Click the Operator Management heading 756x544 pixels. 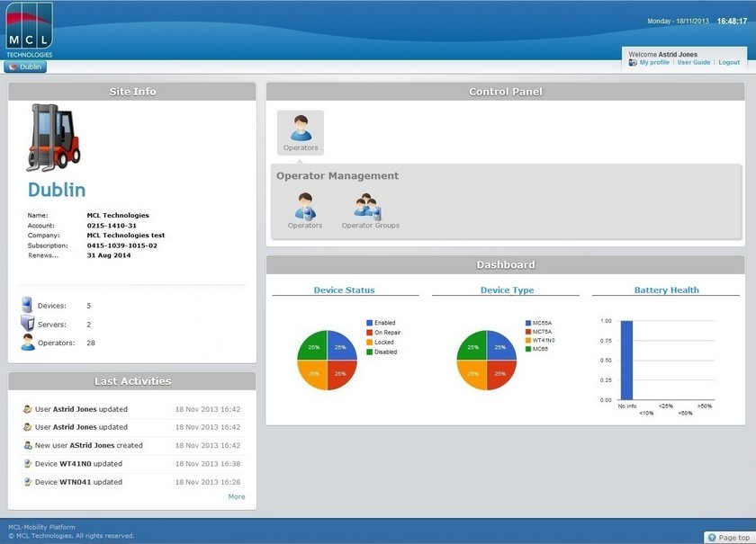[x=337, y=176]
